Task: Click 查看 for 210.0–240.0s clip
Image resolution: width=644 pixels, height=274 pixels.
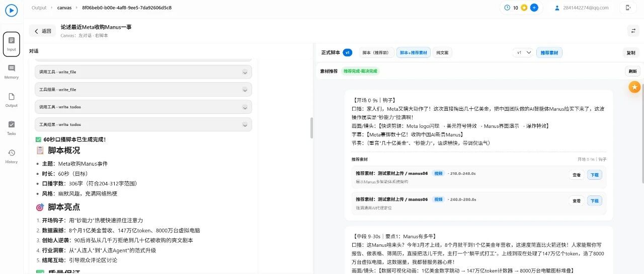Action: [x=577, y=175]
